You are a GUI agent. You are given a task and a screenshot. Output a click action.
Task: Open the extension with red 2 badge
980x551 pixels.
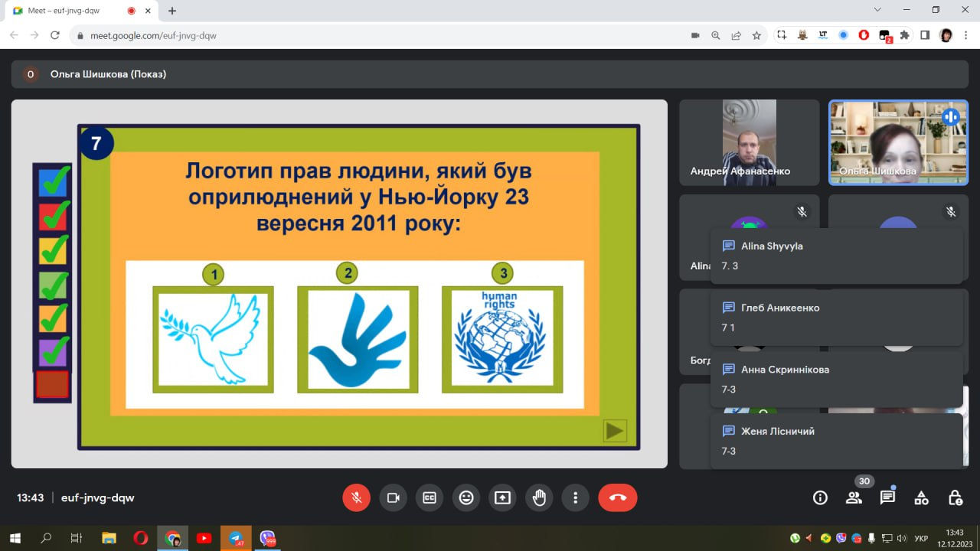click(x=885, y=36)
